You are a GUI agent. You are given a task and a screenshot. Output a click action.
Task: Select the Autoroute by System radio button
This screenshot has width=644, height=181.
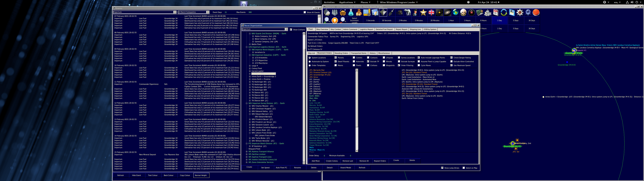click(310, 62)
